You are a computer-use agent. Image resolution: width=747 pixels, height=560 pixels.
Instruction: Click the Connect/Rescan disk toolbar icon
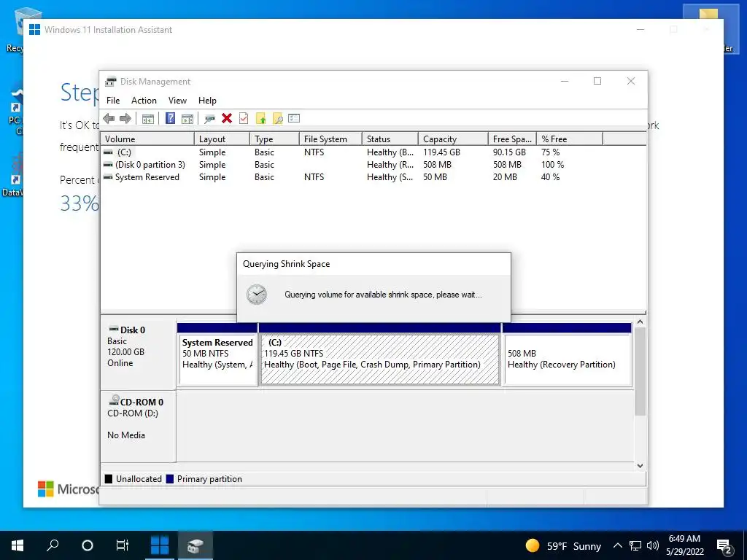coord(209,119)
